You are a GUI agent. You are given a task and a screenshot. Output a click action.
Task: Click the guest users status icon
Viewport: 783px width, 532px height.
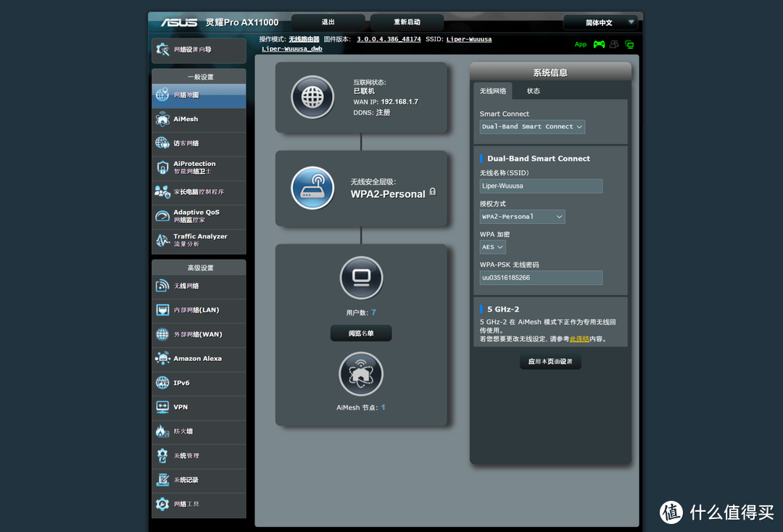614,44
